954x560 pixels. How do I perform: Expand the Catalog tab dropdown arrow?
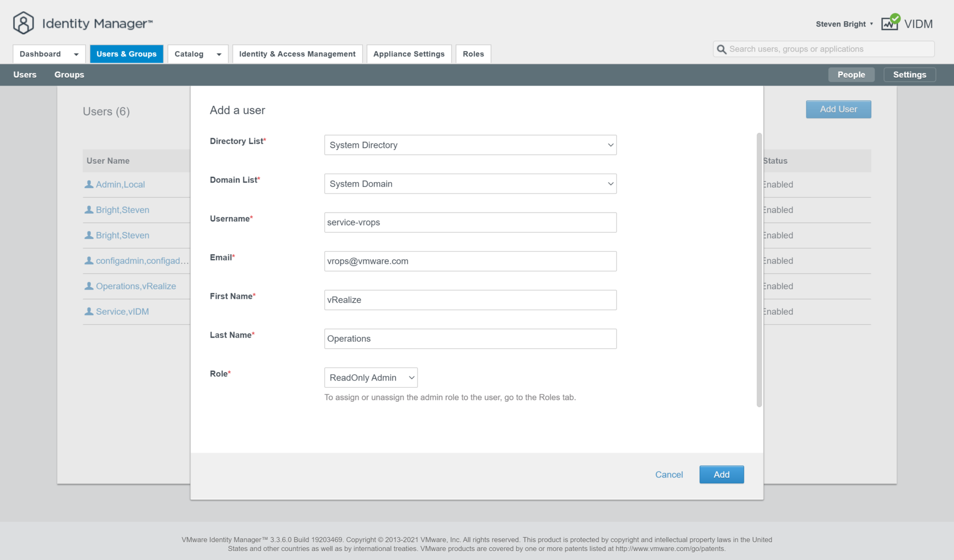coord(219,54)
